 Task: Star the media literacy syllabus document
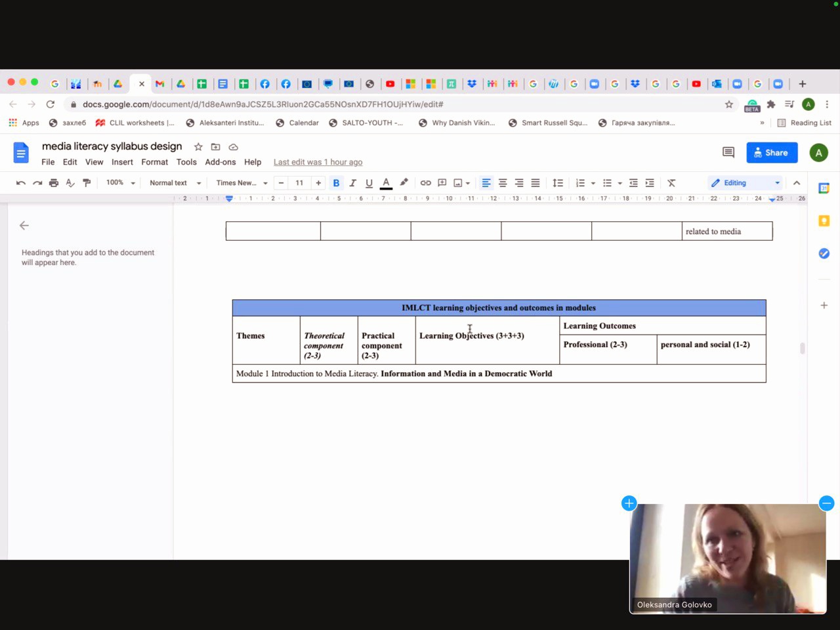tap(198, 147)
